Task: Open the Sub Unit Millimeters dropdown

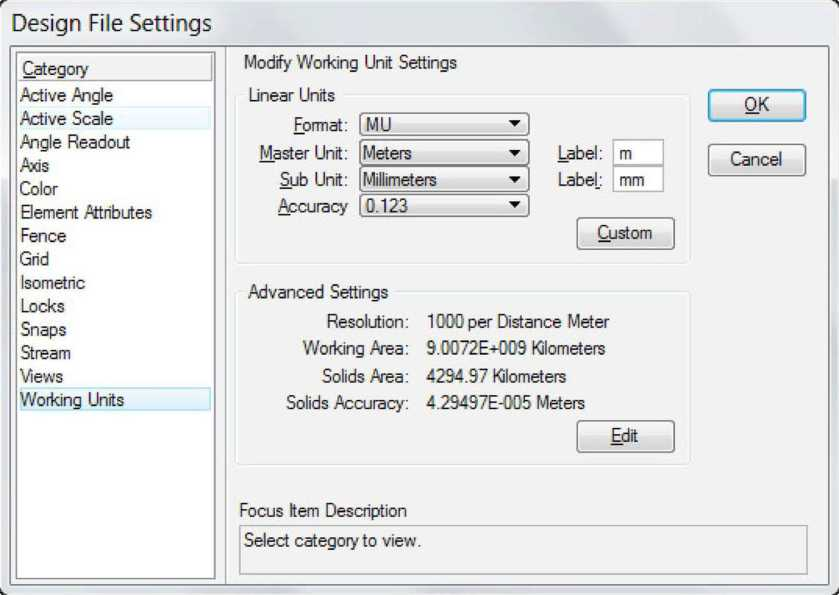Action: click(x=443, y=180)
